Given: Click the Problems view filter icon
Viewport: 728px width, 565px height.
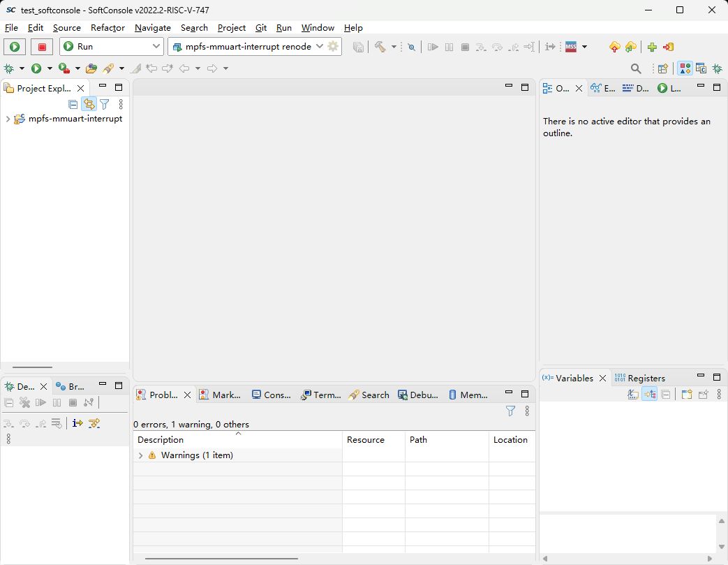Looking at the screenshot, I should point(510,411).
